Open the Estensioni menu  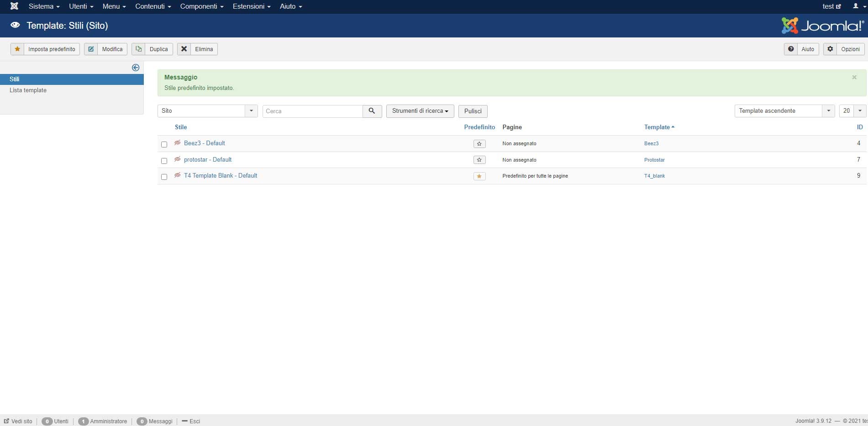[x=251, y=6]
